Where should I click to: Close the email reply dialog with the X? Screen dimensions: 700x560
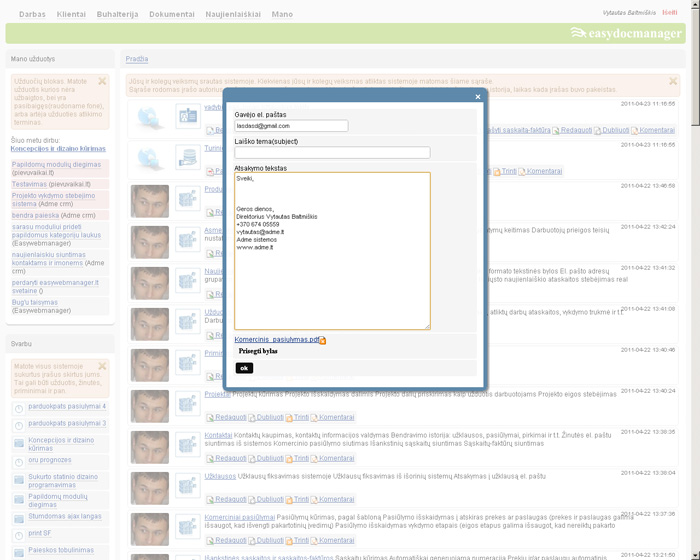tap(478, 96)
